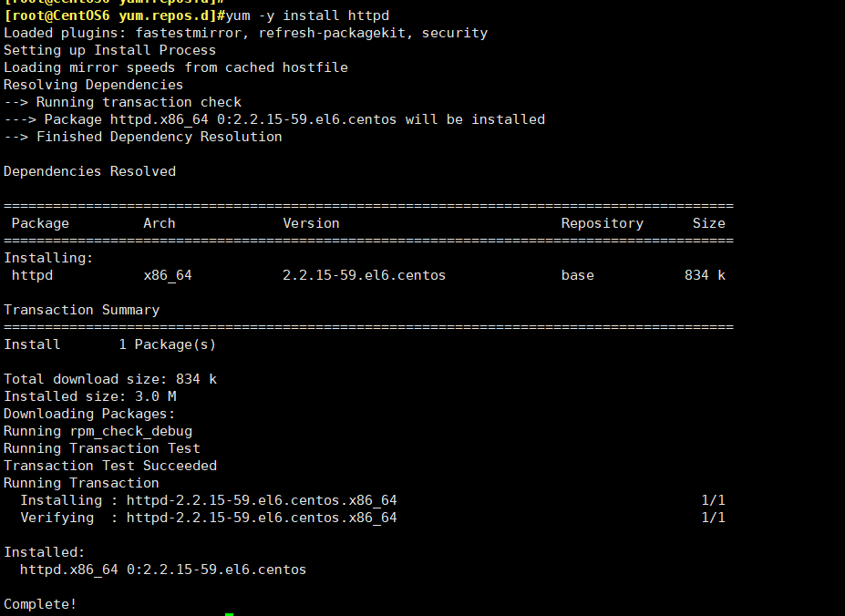
Task: Click the 'Size' column header
Action: [x=709, y=223]
